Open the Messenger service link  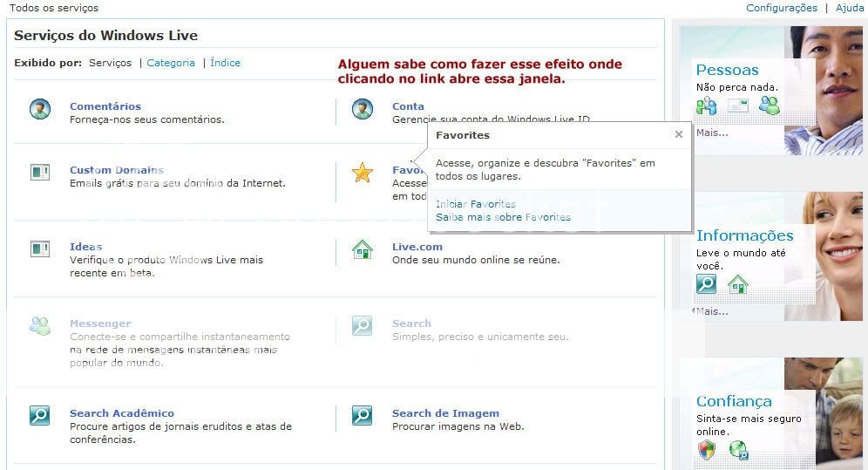(x=100, y=324)
